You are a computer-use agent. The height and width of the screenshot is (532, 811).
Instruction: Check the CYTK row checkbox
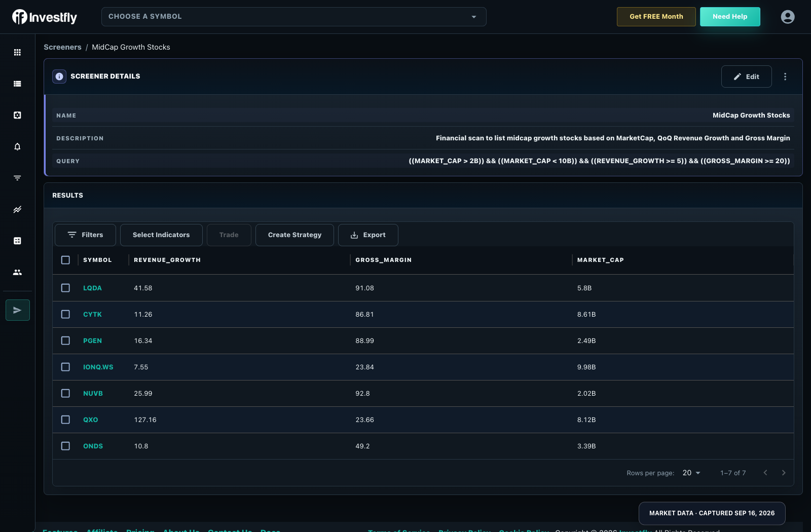65,314
